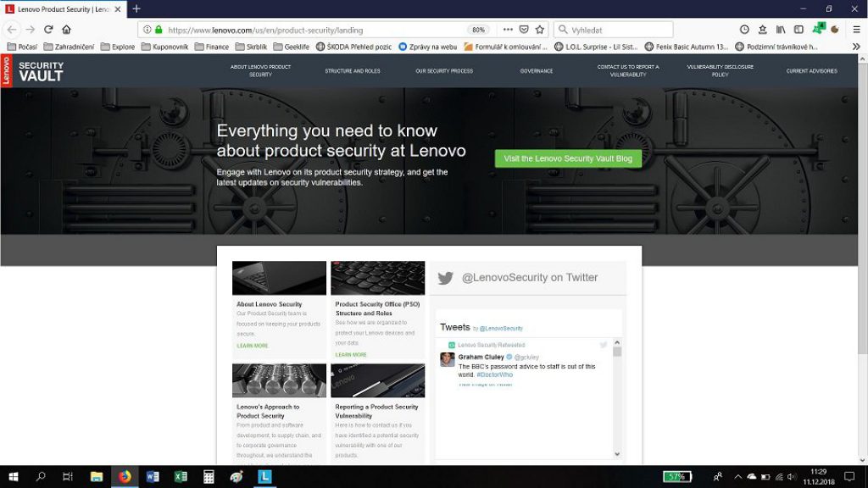This screenshot has height=488, width=868.
Task: Click Product Security Office keyboard thumbnail
Action: [x=377, y=278]
